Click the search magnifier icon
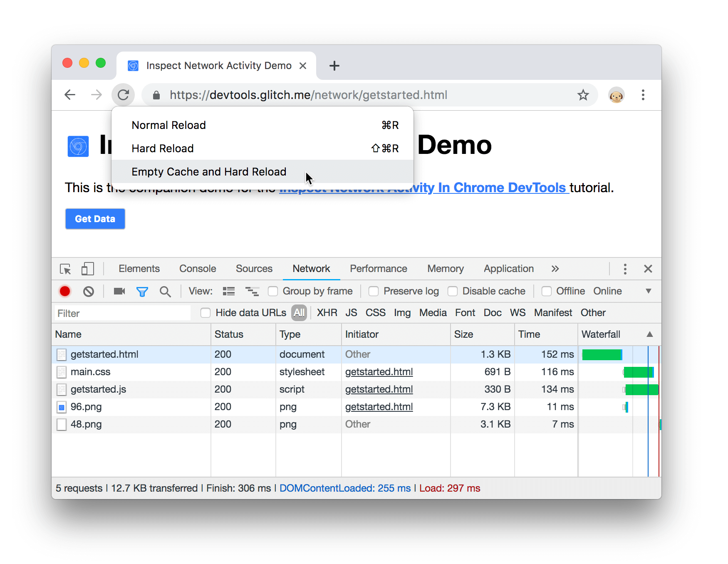This screenshot has width=728, height=564. point(165,292)
